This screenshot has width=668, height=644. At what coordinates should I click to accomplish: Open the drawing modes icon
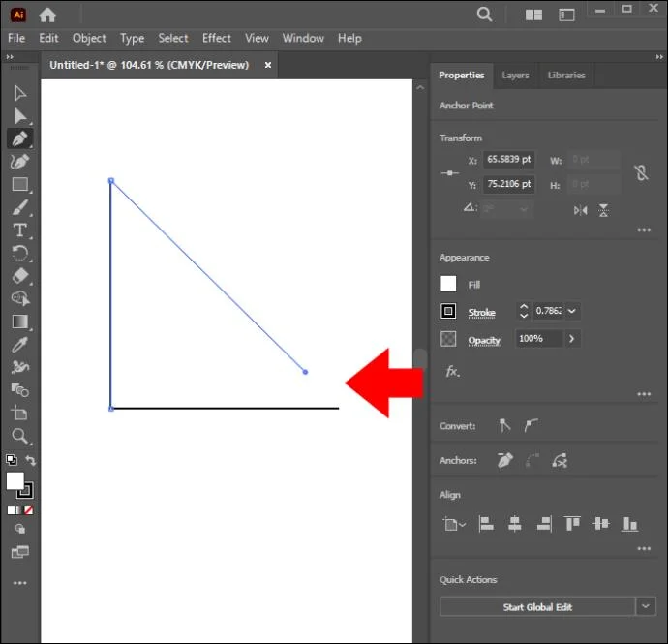pos(20,529)
